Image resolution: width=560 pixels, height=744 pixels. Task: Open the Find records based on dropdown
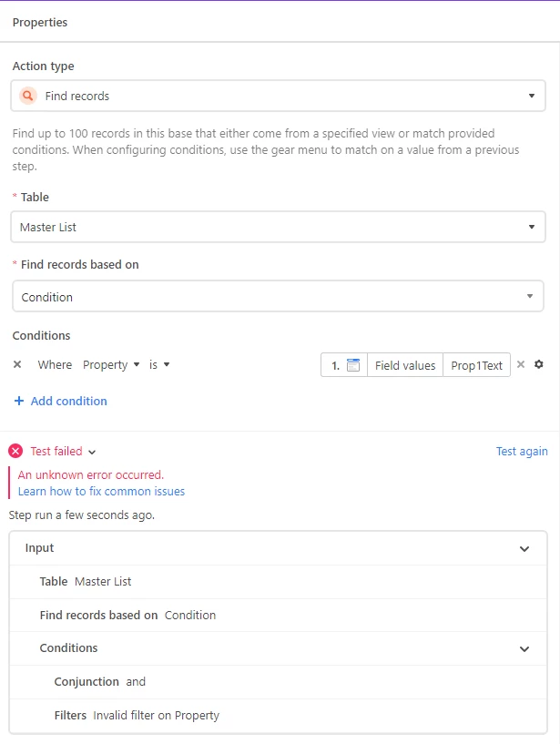coord(278,297)
